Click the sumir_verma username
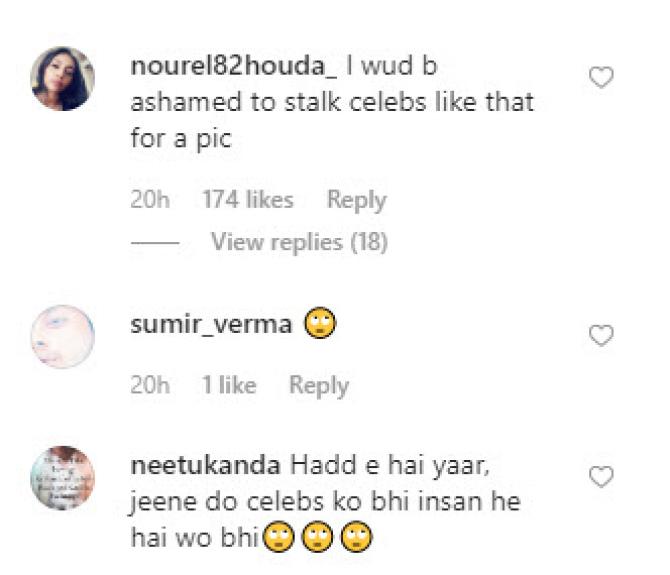The image size is (670, 575). tap(211, 325)
